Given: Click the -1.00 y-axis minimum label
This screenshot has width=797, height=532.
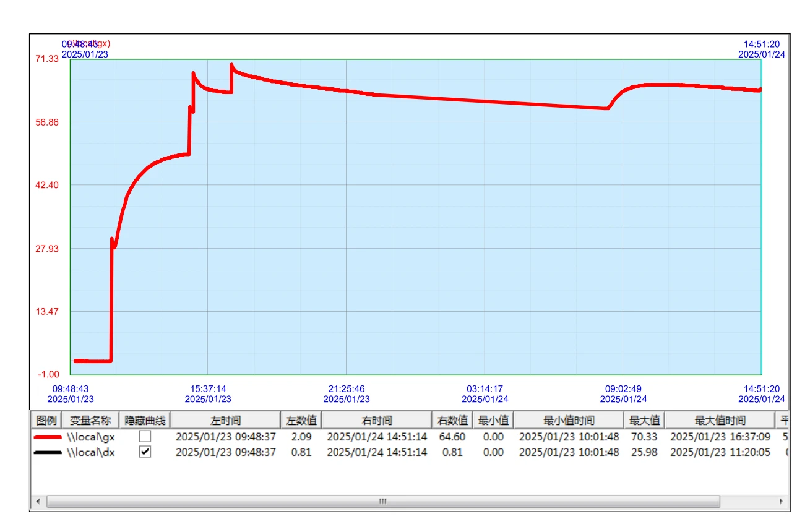Looking at the screenshot, I should point(48,374).
